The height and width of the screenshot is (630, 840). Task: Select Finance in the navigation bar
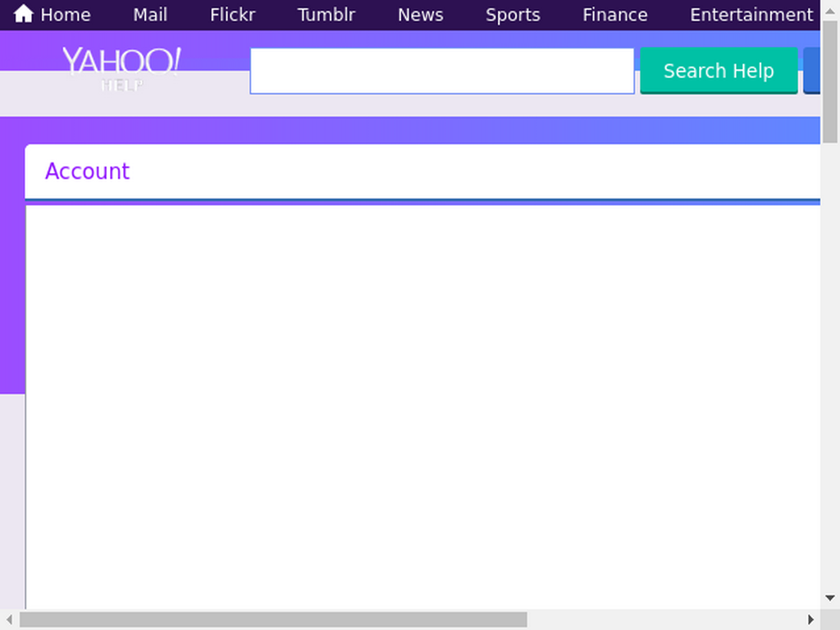615,15
